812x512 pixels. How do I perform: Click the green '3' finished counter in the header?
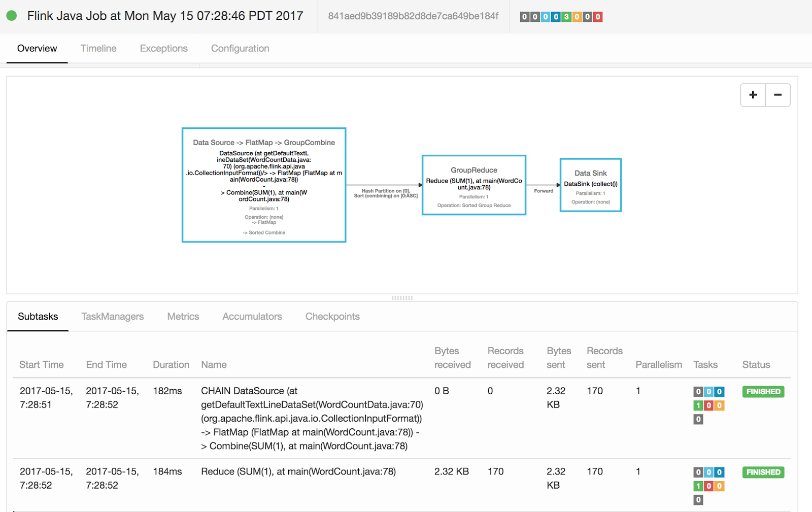(x=566, y=17)
